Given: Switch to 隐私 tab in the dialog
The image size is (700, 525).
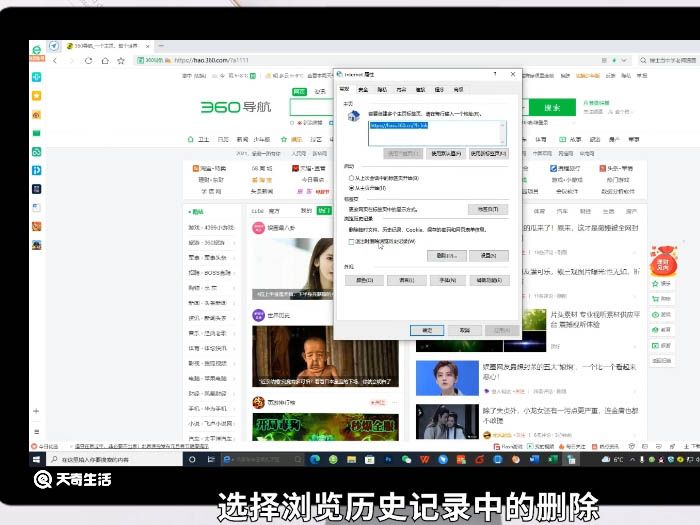Looking at the screenshot, I should pos(382,90).
